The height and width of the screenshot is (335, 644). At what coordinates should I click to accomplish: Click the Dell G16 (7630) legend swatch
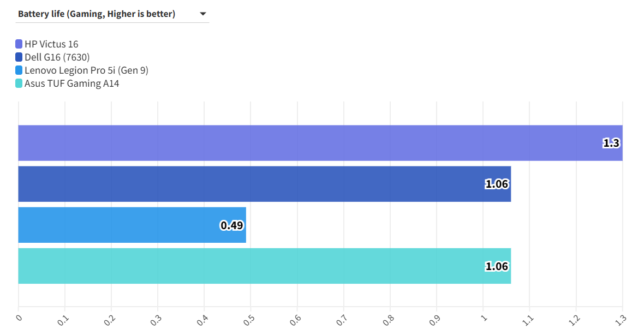pyautogui.click(x=19, y=57)
